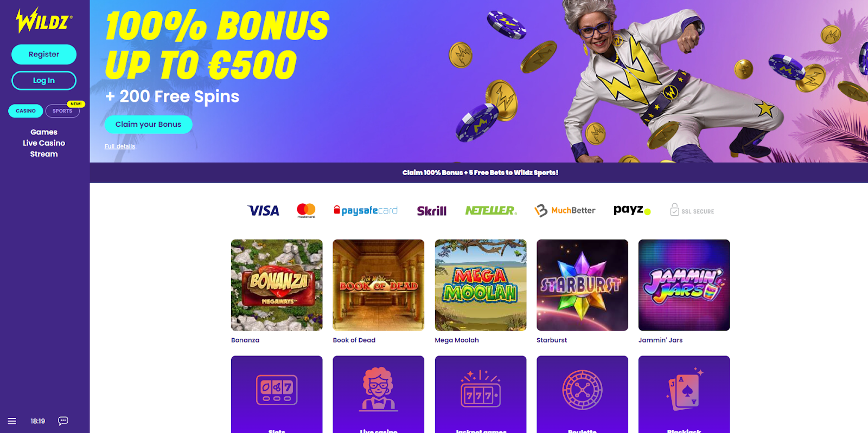Open the Full details link

pos(120,146)
